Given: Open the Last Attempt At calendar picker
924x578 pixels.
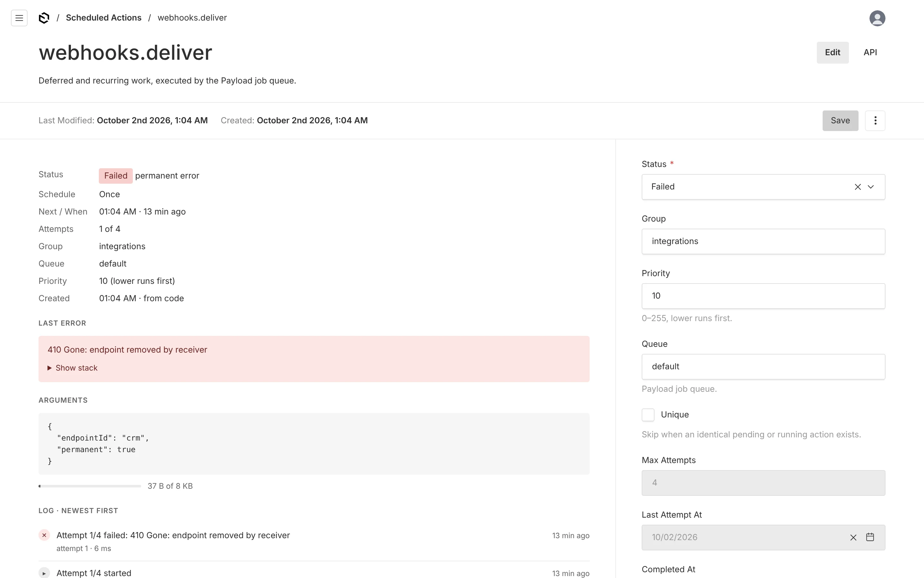Looking at the screenshot, I should click(x=870, y=537).
